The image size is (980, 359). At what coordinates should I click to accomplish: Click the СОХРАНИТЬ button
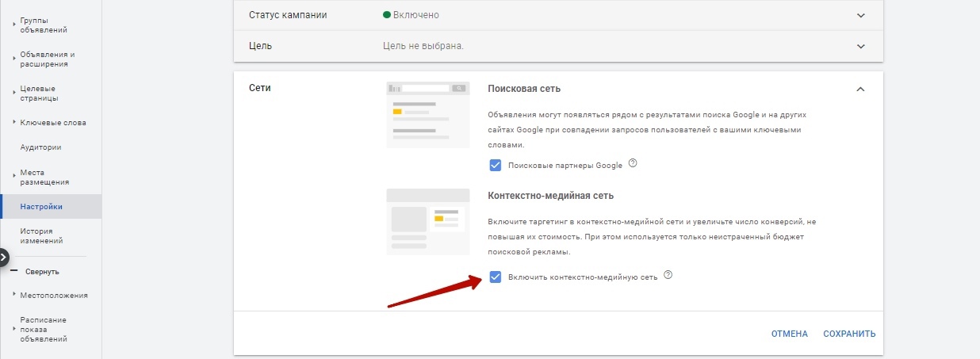(x=849, y=334)
